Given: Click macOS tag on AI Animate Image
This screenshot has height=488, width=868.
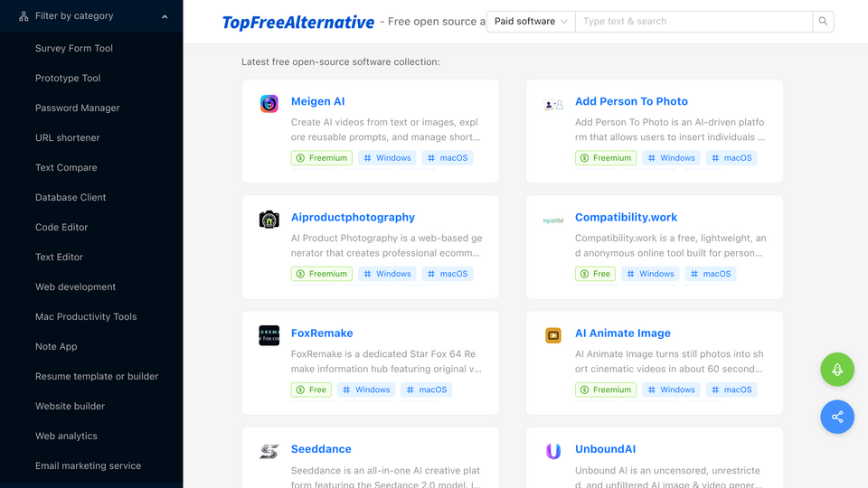Looking at the screenshot, I should pyautogui.click(x=731, y=389).
